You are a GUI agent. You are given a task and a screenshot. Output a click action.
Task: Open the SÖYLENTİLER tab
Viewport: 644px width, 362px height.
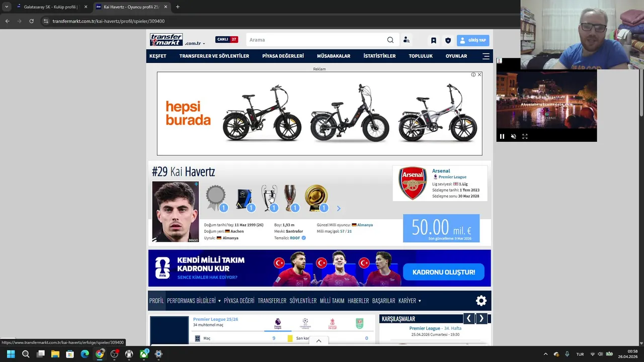303,301
